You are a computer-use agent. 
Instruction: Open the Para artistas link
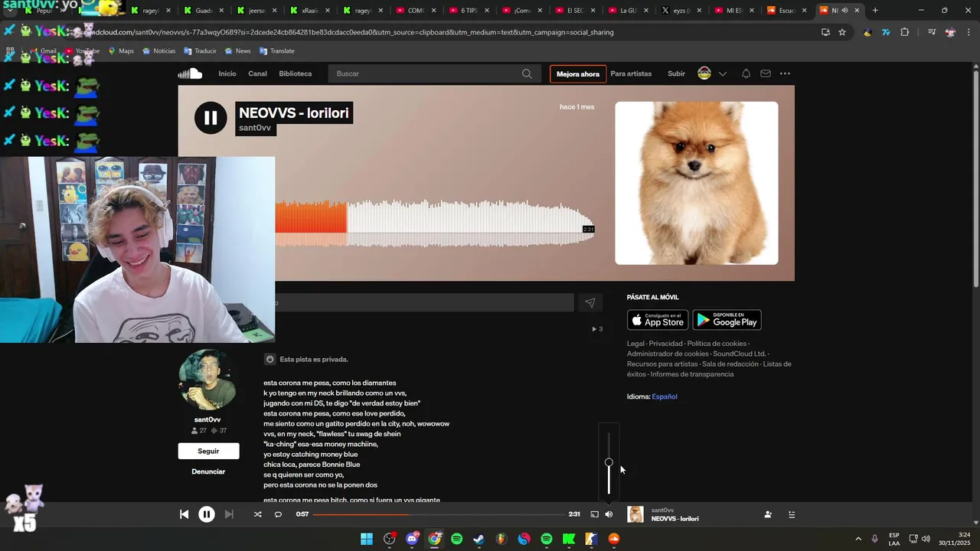(x=631, y=73)
